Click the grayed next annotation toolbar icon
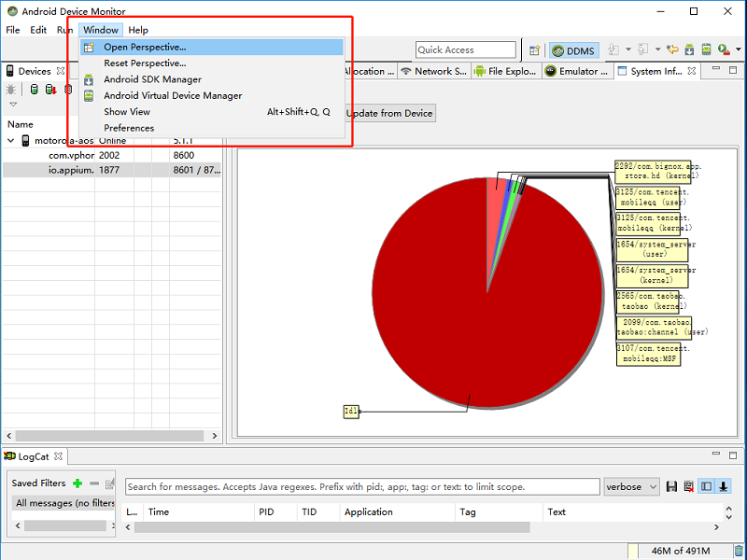The width and height of the screenshot is (747, 560). (x=613, y=49)
